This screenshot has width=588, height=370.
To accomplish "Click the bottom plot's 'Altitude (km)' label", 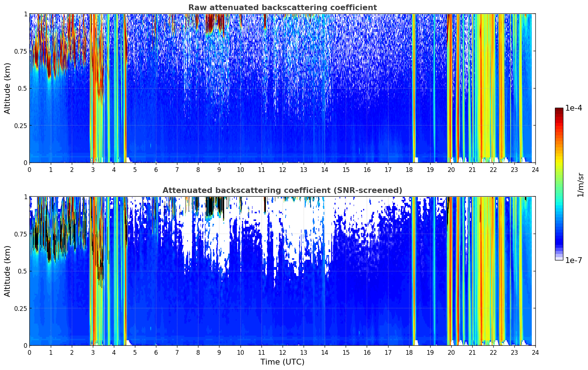I will [x=8, y=271].
